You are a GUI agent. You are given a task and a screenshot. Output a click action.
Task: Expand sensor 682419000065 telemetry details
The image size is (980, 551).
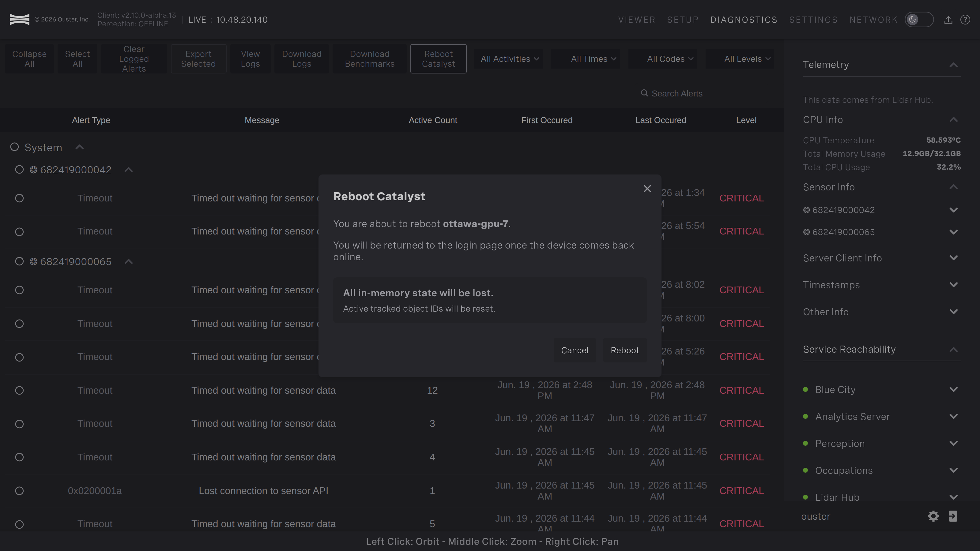953,232
